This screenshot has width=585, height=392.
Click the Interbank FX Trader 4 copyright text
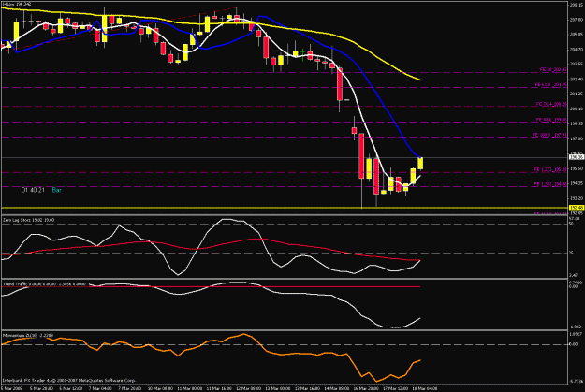(69, 381)
